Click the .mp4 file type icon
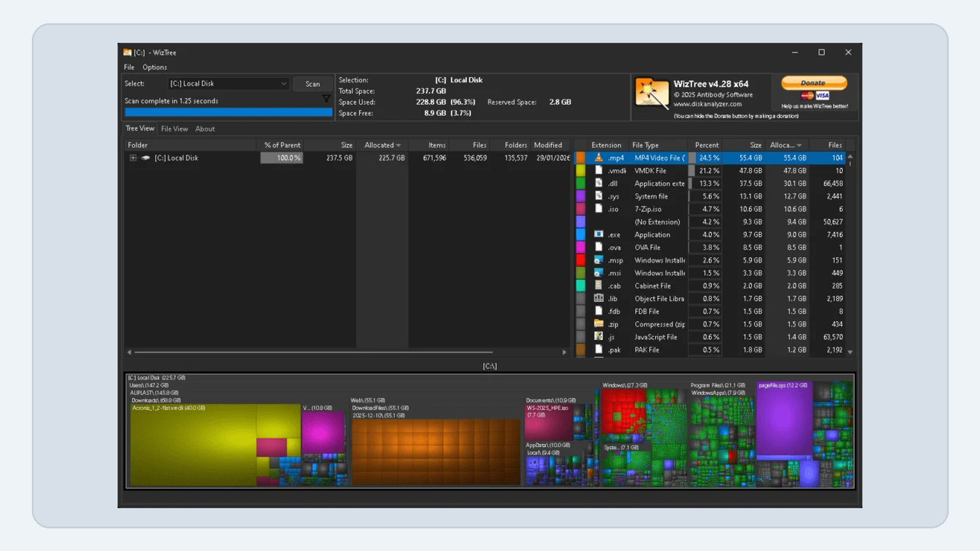Image resolution: width=980 pixels, height=551 pixels. (598, 157)
